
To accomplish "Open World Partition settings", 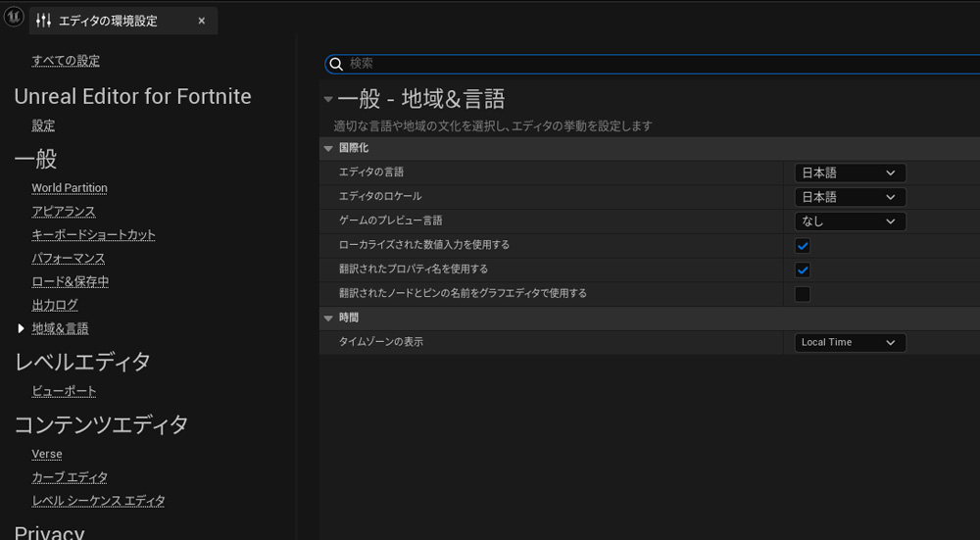I will 70,188.
